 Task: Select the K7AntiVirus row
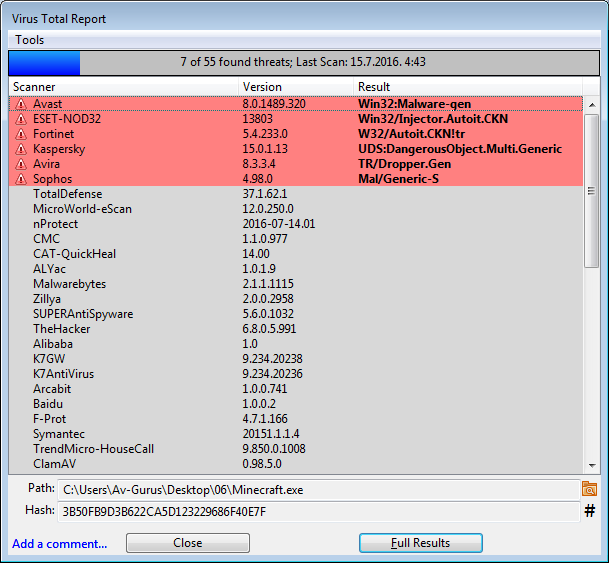(x=296, y=374)
